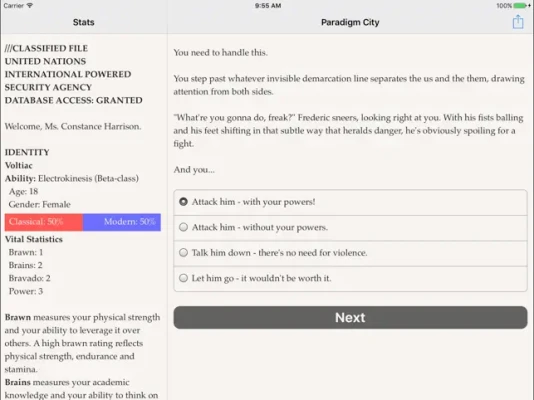
Task: Tap the Power: 3 statistic
Action: coord(26,291)
